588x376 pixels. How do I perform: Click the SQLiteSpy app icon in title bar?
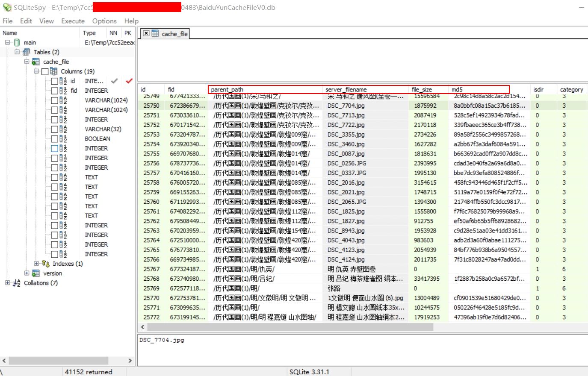(7, 7)
